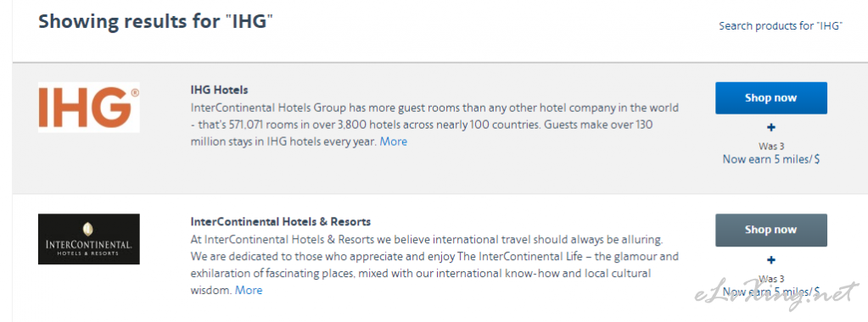
Task: Click the plus icon under InterContinental Shop now
Action: [x=771, y=260]
